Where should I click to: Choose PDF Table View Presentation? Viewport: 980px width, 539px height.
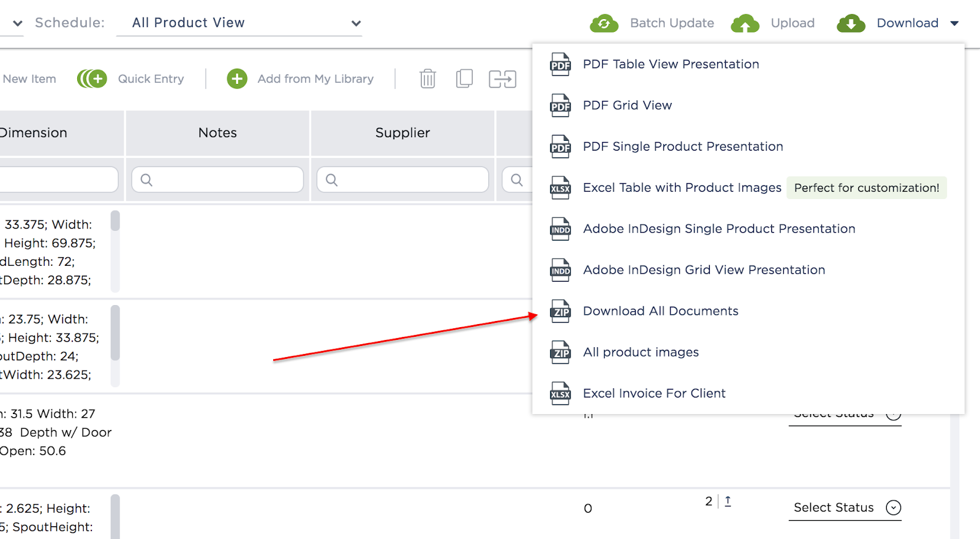click(x=671, y=64)
